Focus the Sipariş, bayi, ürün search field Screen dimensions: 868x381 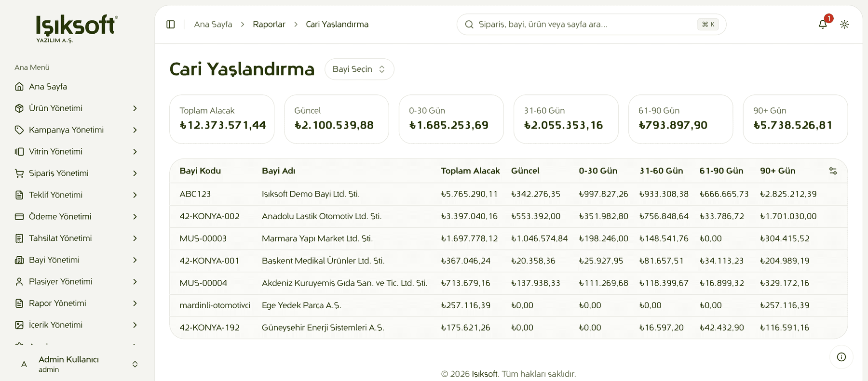(x=591, y=24)
